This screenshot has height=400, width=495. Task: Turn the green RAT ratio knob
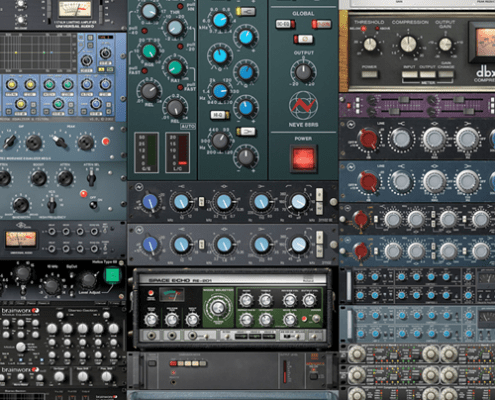pyautogui.click(x=174, y=68)
